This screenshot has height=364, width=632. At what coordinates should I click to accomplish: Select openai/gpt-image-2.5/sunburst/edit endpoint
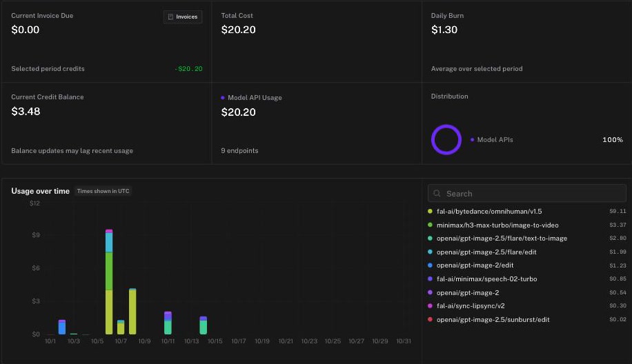tap(527, 320)
